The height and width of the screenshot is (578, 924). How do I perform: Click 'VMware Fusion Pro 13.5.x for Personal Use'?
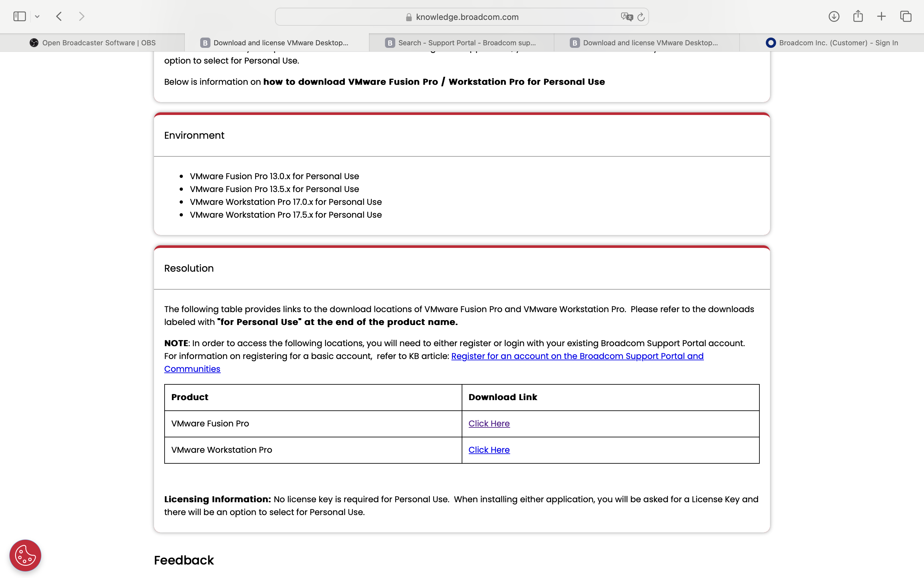[x=275, y=189]
